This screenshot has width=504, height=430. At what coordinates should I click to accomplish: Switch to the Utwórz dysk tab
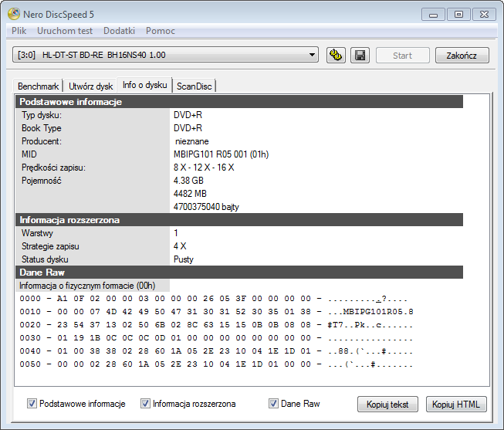pyautogui.click(x=90, y=86)
